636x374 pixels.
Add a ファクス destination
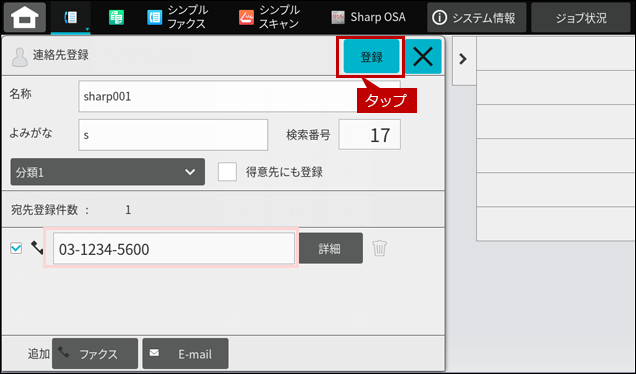(95, 354)
